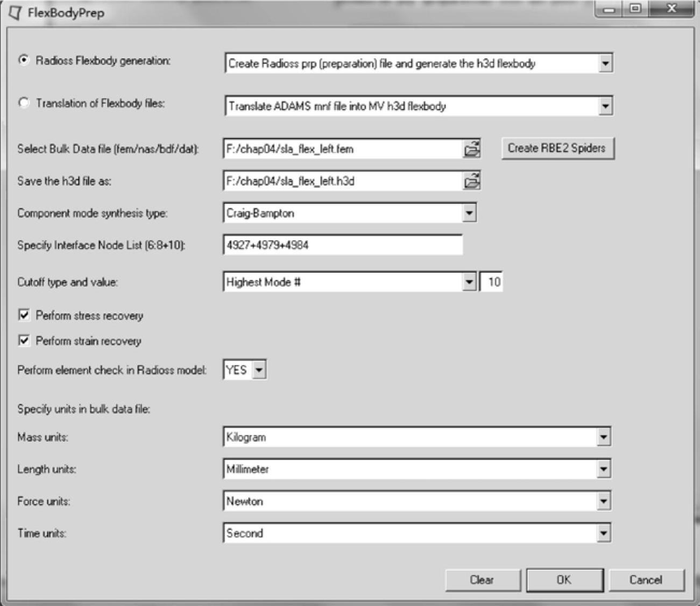
Task: Expand Time units Second dropdown
Action: coord(604,533)
